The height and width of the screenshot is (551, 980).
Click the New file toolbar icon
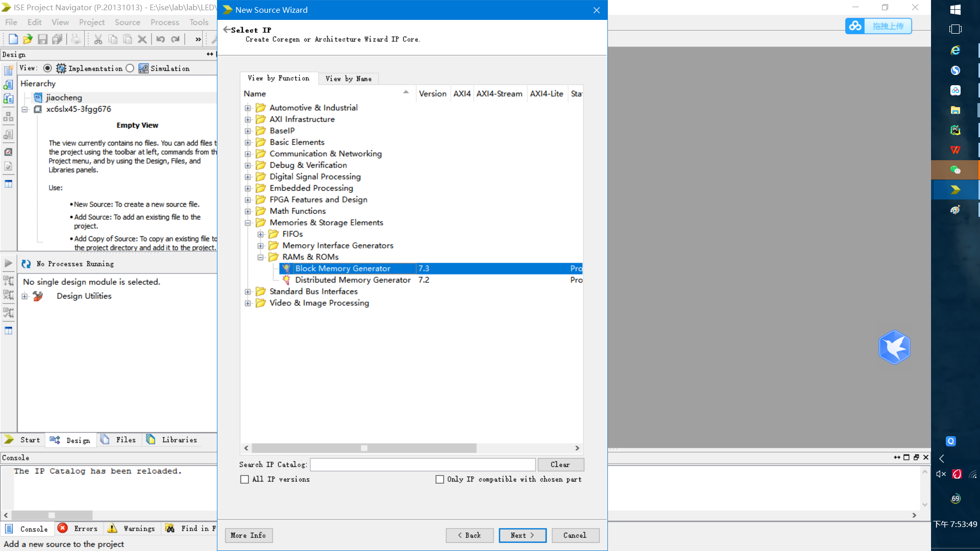[13, 39]
